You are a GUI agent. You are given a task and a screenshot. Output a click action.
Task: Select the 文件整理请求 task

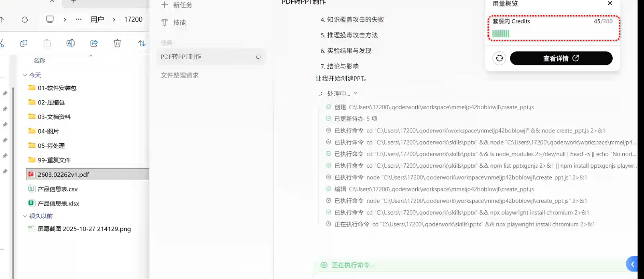180,75
